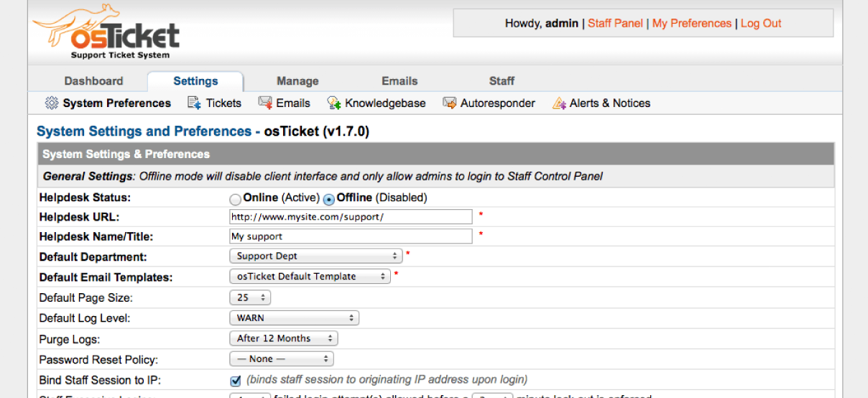Click the System Preferences gear icon
Image resolution: width=868 pixels, height=398 pixels.
point(52,103)
